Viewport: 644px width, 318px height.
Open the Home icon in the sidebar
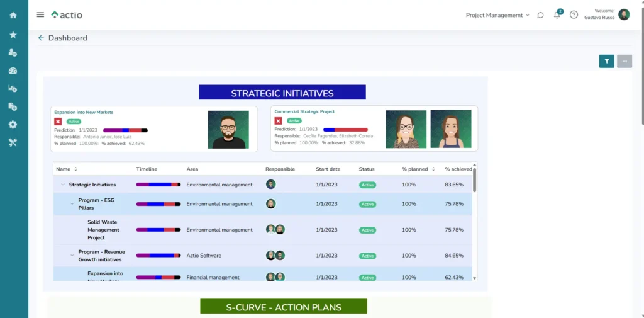point(13,15)
